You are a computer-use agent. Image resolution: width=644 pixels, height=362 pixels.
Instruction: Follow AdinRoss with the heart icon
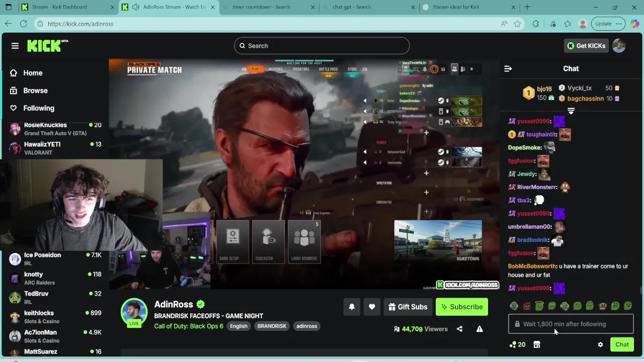pyautogui.click(x=372, y=307)
